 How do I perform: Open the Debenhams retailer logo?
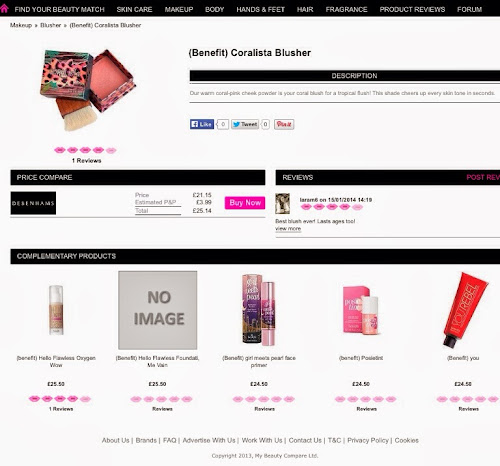(x=33, y=203)
